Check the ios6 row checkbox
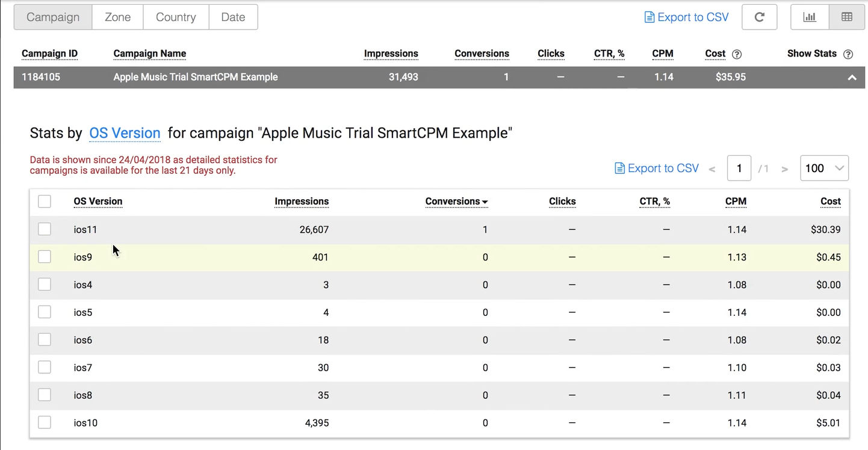Image resolution: width=868 pixels, height=450 pixels. 45,340
